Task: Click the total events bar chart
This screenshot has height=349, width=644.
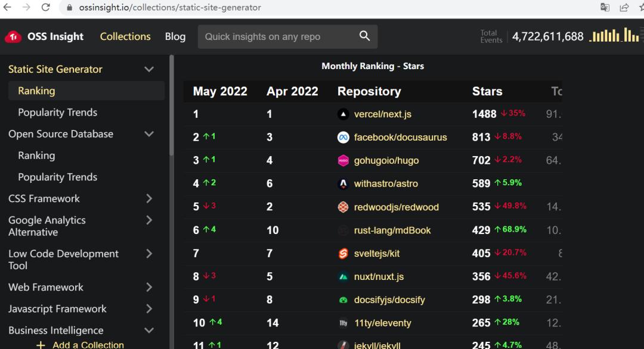Action: click(x=614, y=35)
